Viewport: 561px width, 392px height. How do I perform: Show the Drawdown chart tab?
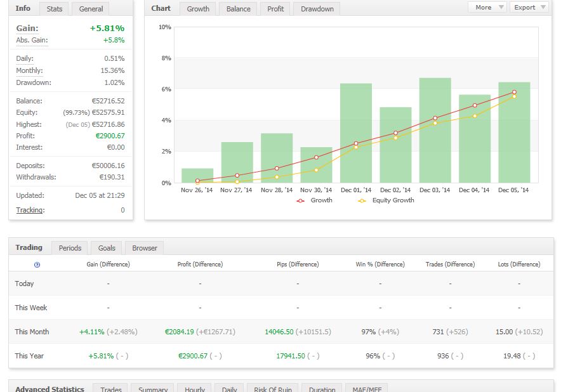317,9
